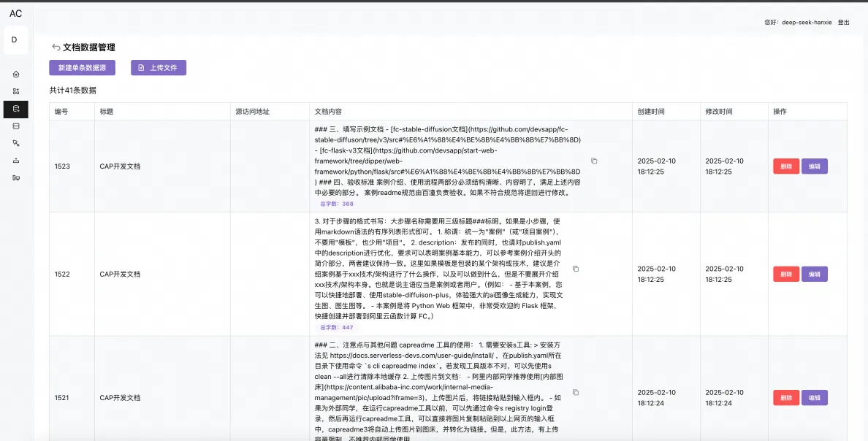This screenshot has width=868, height=441.
Task: Open the database stack sidebar icon
Action: click(x=16, y=126)
